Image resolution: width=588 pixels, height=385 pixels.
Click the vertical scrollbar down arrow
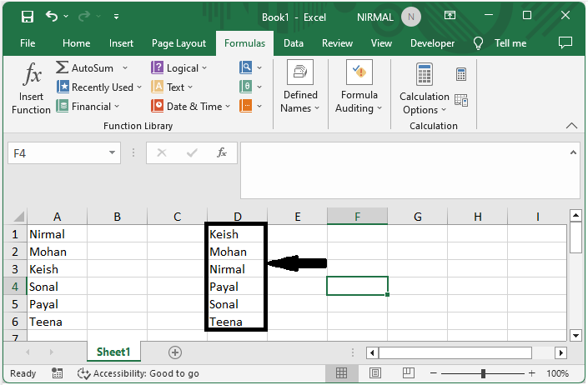pyautogui.click(x=575, y=335)
